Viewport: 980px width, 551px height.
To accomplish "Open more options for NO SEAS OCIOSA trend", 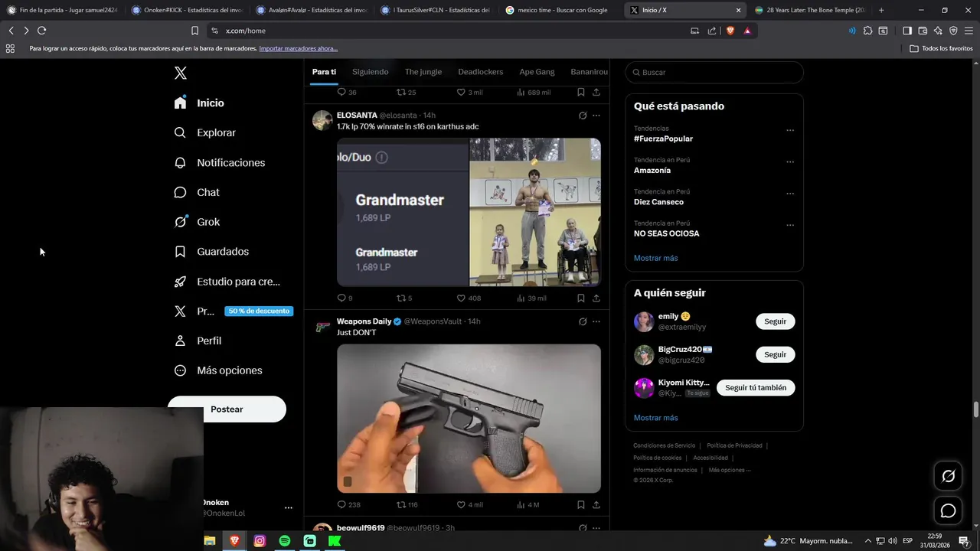I will pos(790,225).
